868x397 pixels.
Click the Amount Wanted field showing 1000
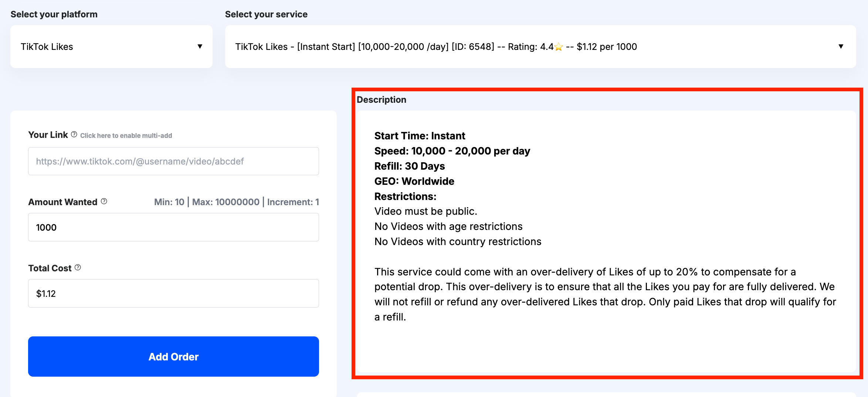click(173, 227)
